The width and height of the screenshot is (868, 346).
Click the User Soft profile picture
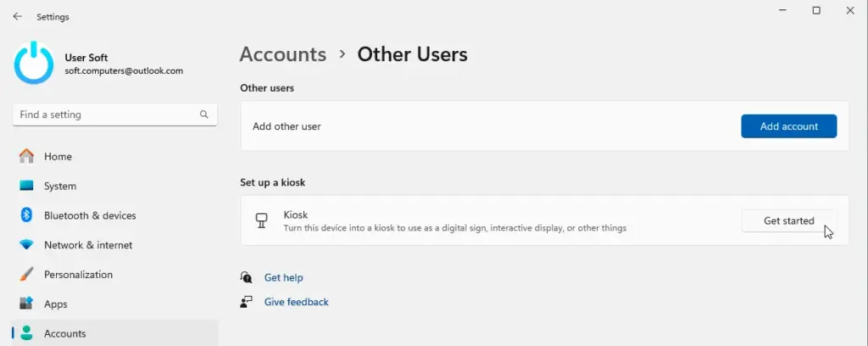[x=34, y=63]
